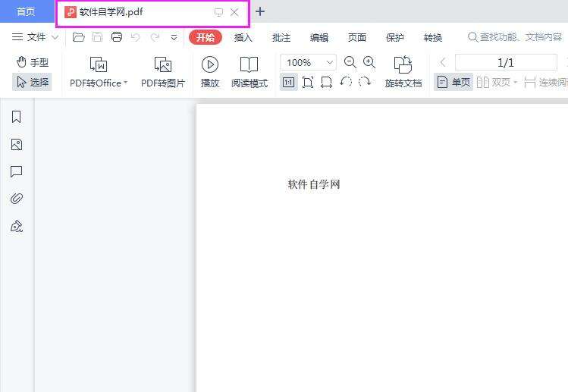Select the 页面 ribbon tab

coord(357,37)
